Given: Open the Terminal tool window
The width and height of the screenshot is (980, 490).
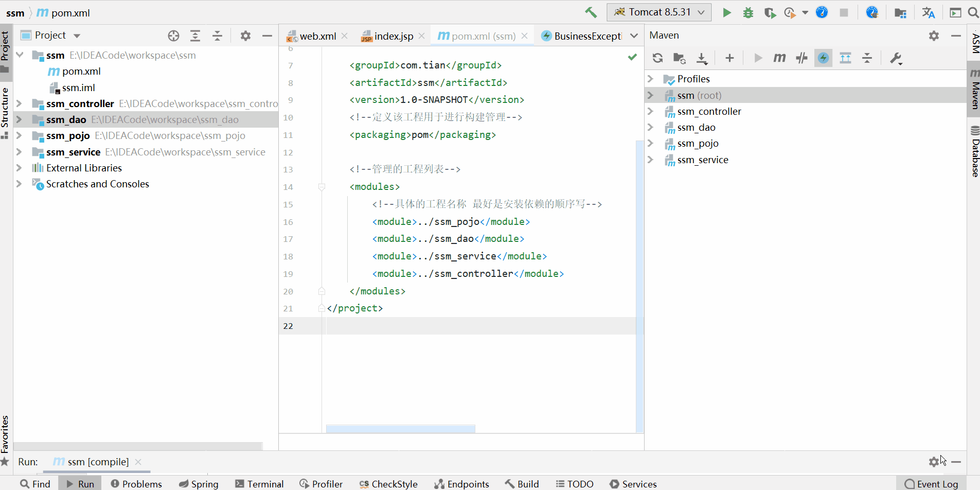Looking at the screenshot, I should point(260,484).
